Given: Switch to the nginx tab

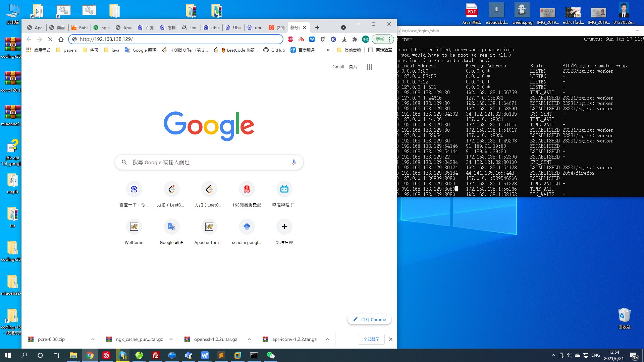Looking at the screenshot, I should coord(102,27).
